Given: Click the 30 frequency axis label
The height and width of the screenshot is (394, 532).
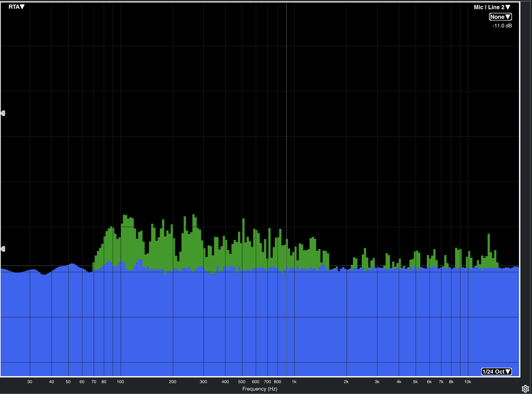Looking at the screenshot, I should coord(30,382).
